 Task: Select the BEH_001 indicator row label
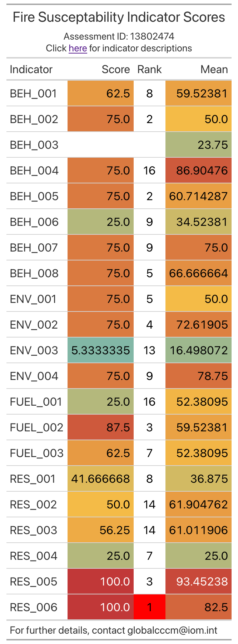click(x=34, y=93)
